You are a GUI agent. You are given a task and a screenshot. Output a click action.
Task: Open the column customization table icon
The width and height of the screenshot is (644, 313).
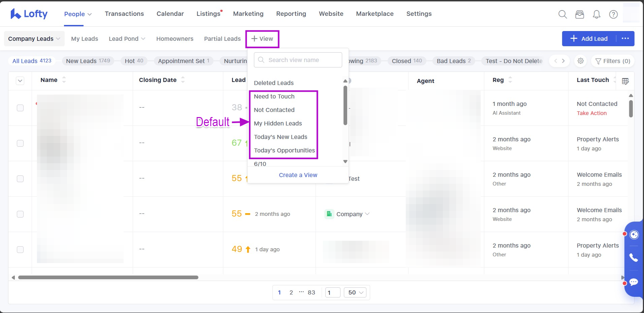pos(625,81)
